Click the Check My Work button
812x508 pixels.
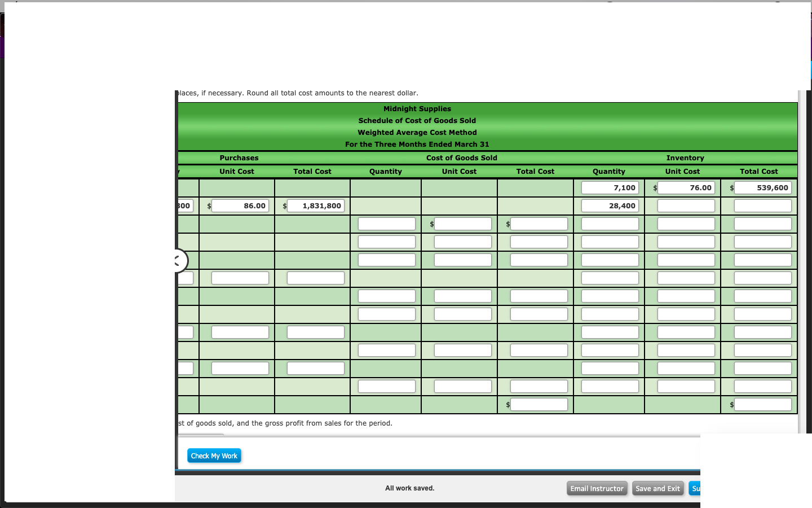pos(214,456)
